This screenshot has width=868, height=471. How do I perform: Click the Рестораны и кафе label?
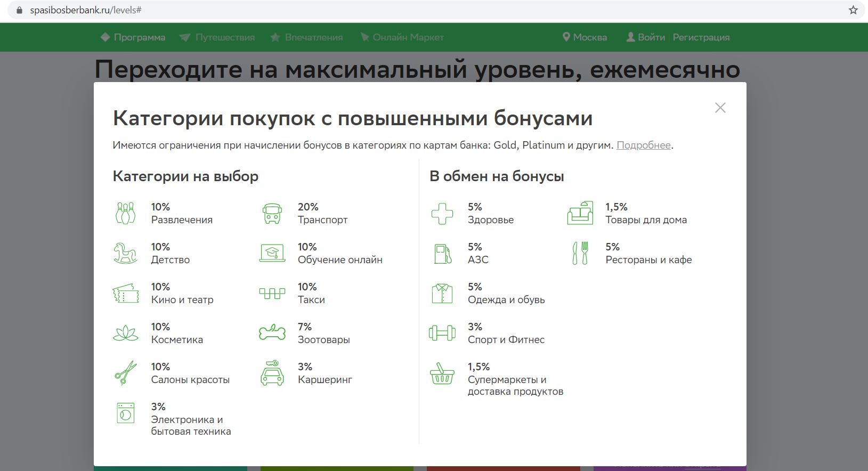click(x=648, y=260)
